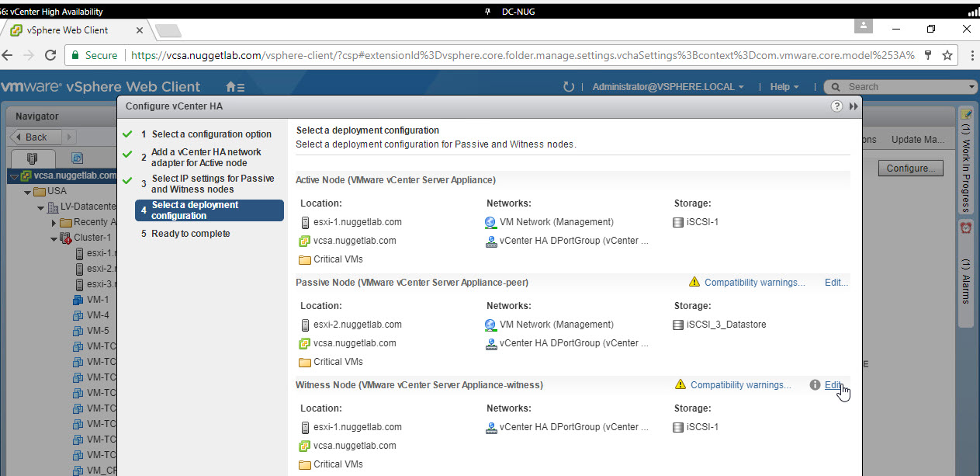Open the Help dropdown menu
The width and height of the screenshot is (980, 476).
point(784,87)
